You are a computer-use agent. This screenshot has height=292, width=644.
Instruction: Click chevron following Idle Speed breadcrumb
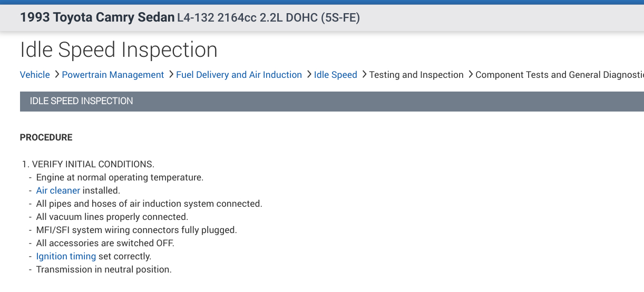pos(364,75)
